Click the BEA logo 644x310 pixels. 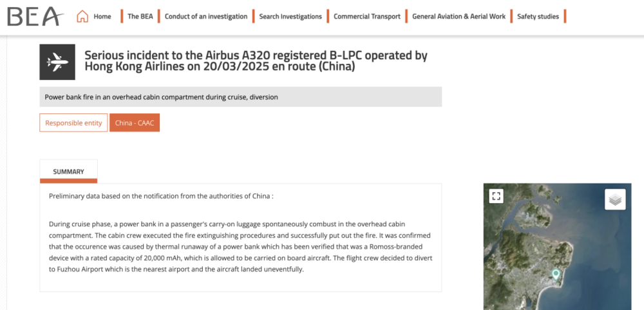click(x=35, y=17)
